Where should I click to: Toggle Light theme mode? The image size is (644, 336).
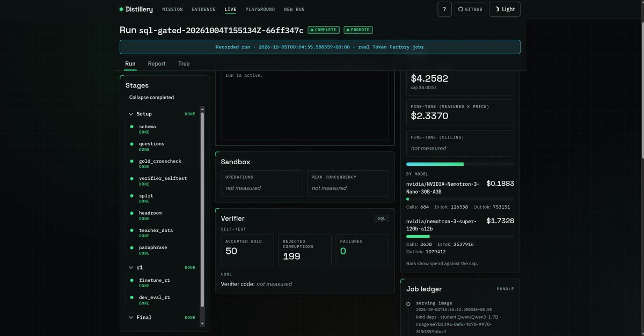click(x=504, y=9)
